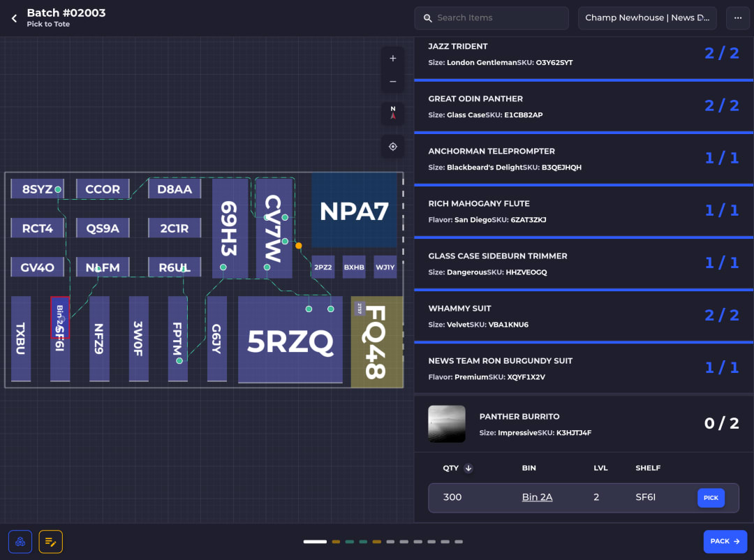Viewport: 754px width, 560px height.
Task: Click the QS9A shelf on the map
Action: (103, 228)
